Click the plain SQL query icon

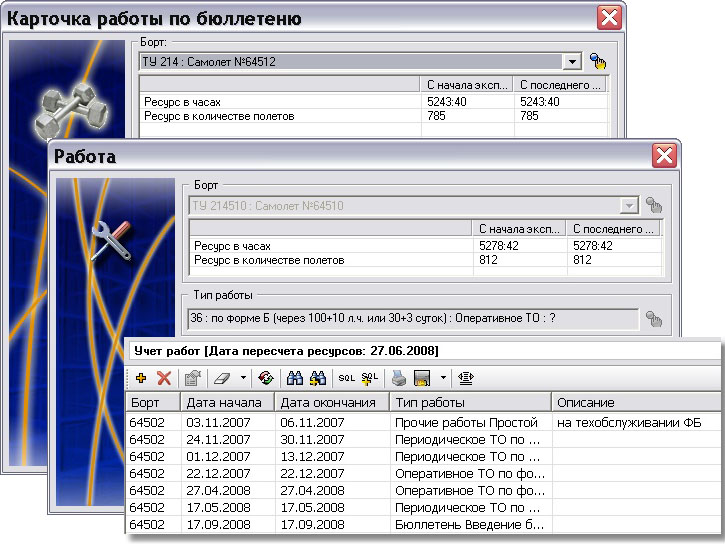tap(346, 378)
